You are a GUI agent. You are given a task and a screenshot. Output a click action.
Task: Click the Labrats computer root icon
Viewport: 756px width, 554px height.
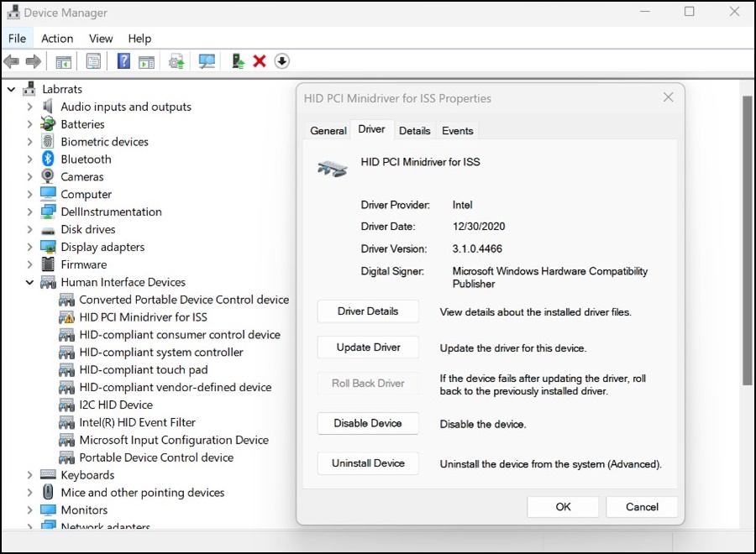pos(29,89)
